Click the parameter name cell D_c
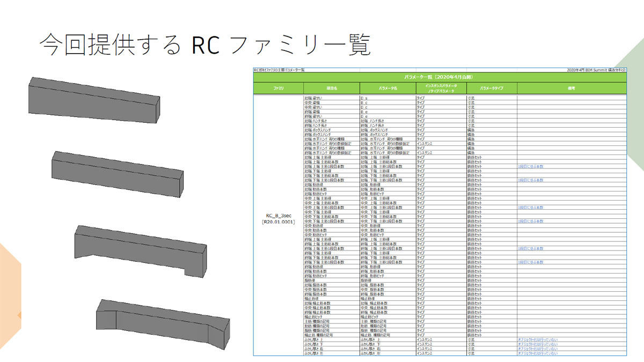644x362 pixels. (387, 107)
